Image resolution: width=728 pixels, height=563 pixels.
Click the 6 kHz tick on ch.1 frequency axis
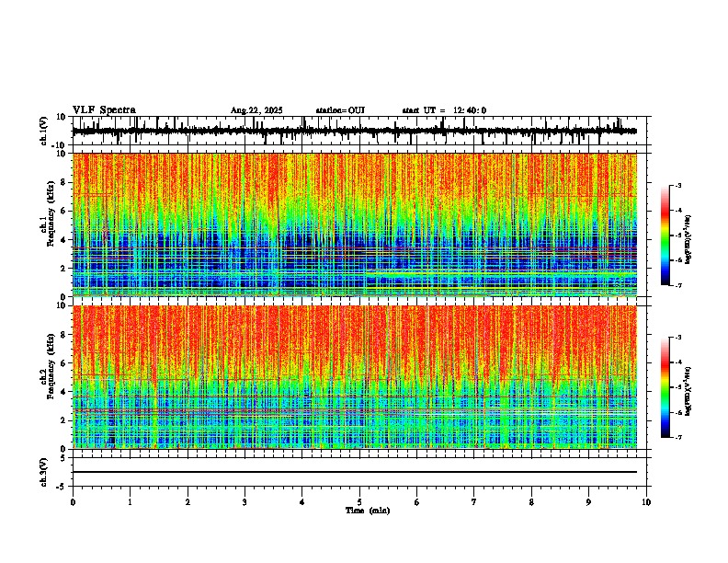click(64, 211)
